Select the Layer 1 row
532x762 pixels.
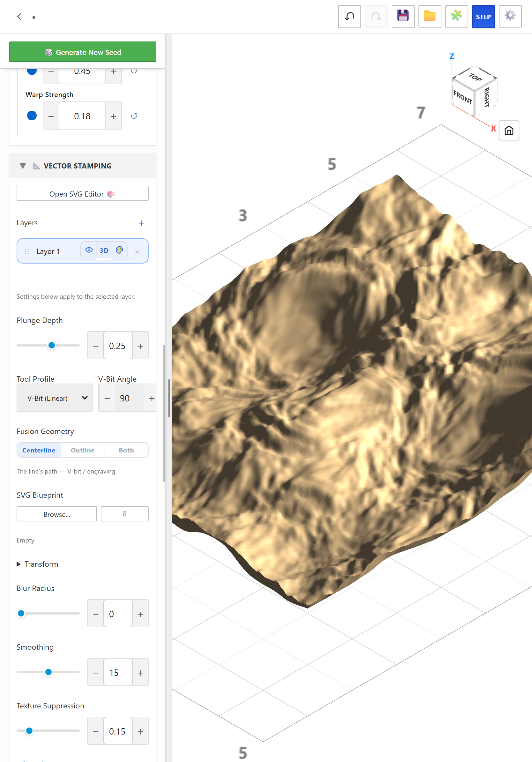[x=83, y=251]
